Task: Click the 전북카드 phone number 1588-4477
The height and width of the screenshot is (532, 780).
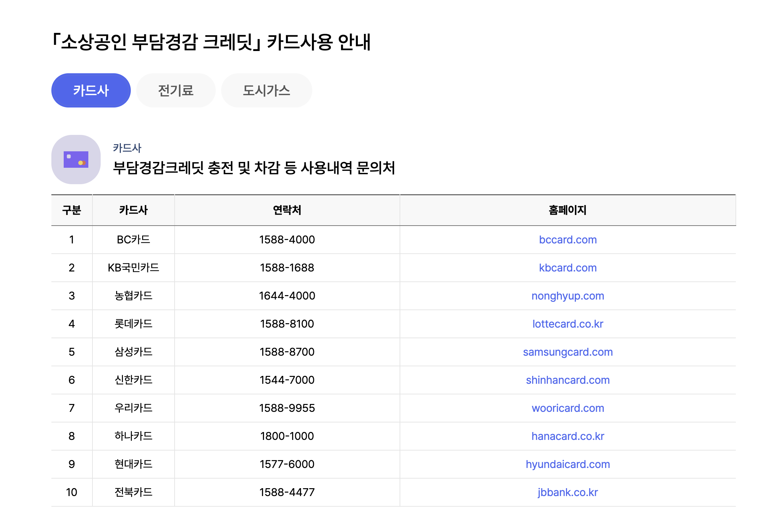Action: [287, 492]
